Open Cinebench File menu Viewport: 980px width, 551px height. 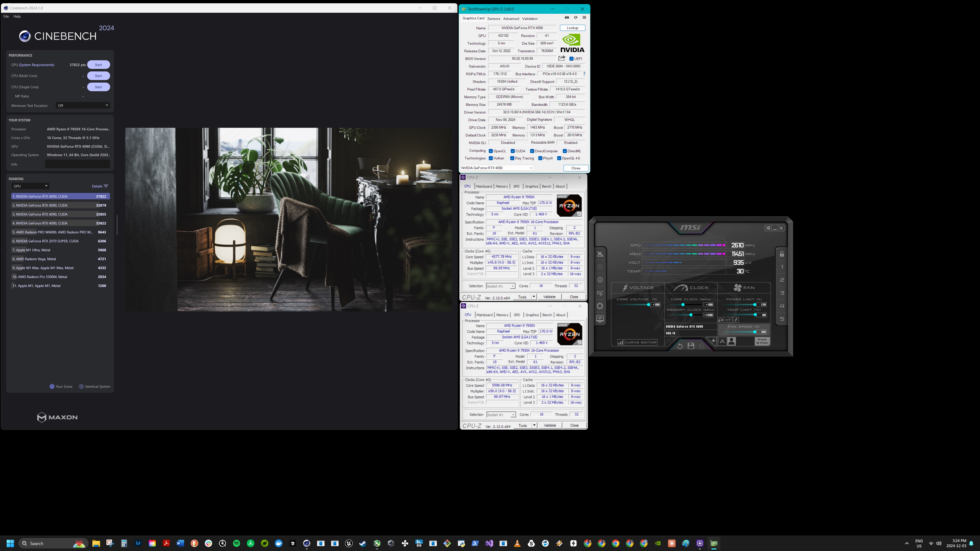click(6, 16)
